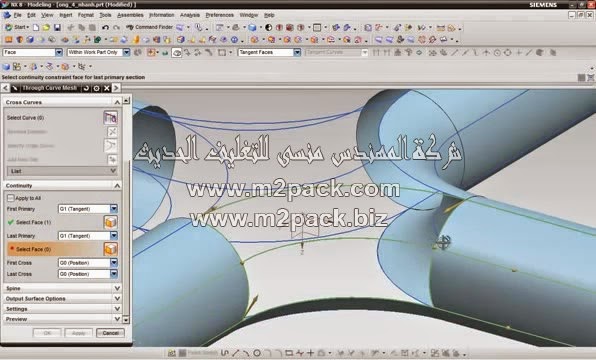Click the Select Face (0) highlighted row

pyautogui.click(x=63, y=249)
